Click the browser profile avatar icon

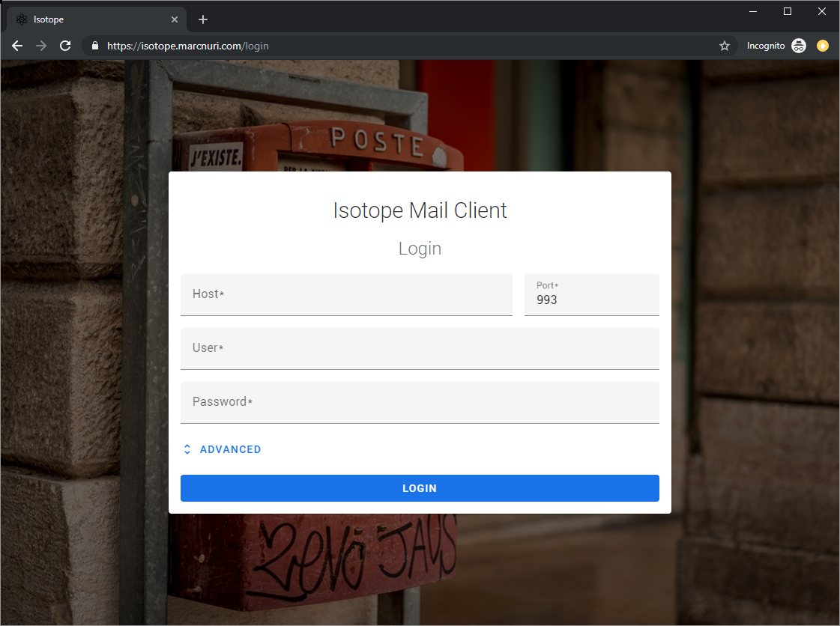pos(822,46)
